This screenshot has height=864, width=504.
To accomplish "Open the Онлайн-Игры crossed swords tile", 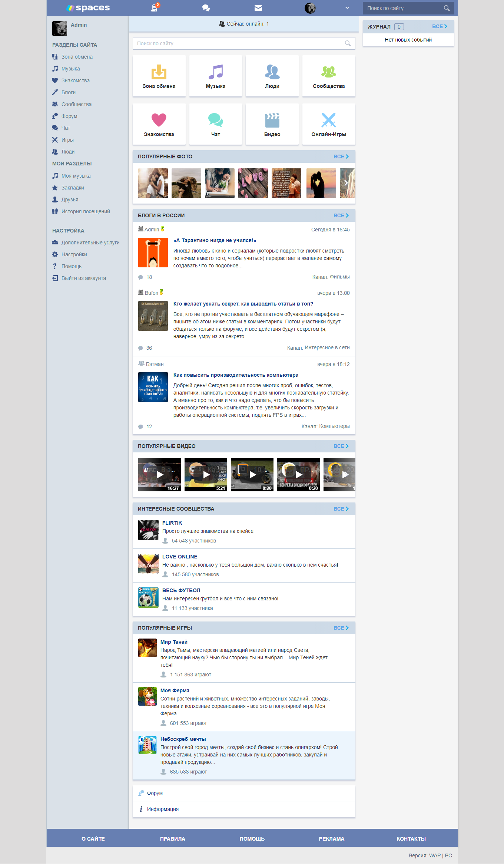I will [x=329, y=124].
